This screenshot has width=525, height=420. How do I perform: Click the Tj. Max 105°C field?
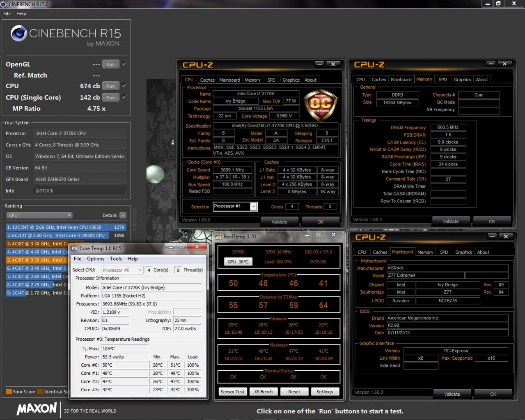point(124,349)
